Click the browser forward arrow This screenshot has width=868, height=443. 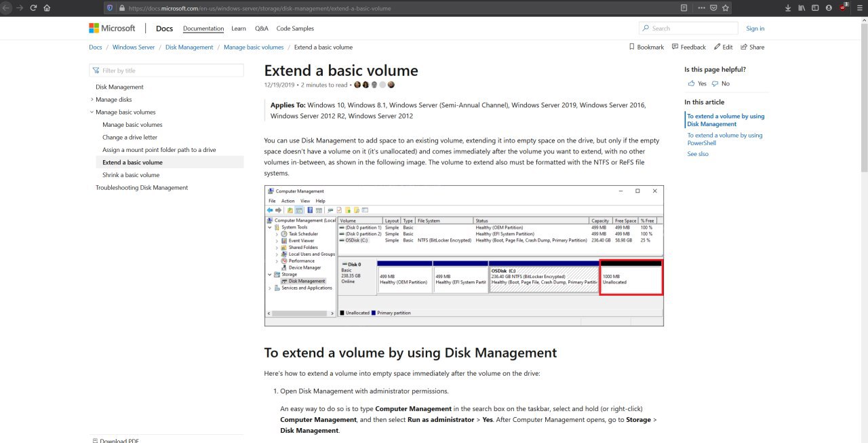[x=19, y=8]
